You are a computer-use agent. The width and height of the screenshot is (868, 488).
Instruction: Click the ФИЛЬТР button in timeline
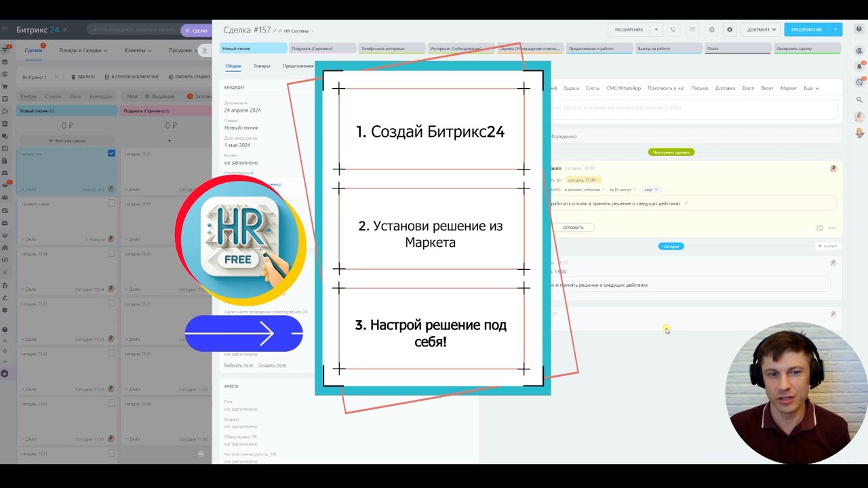tap(827, 246)
